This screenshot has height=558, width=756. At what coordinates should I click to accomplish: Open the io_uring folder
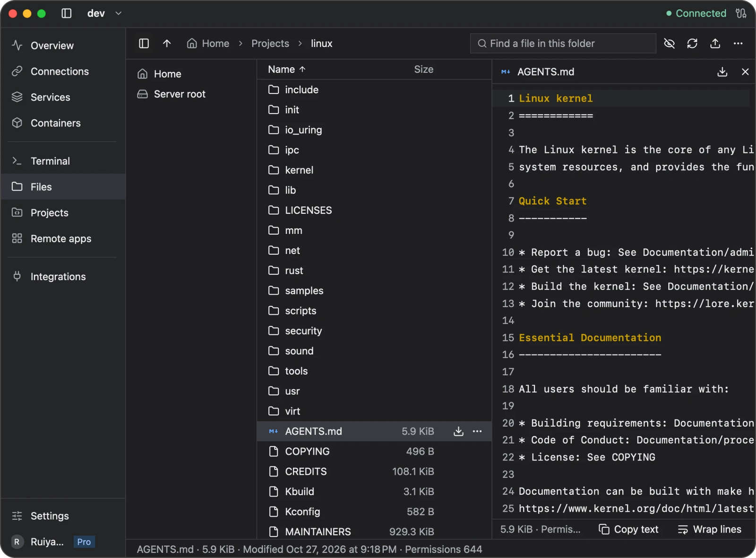[374, 130]
